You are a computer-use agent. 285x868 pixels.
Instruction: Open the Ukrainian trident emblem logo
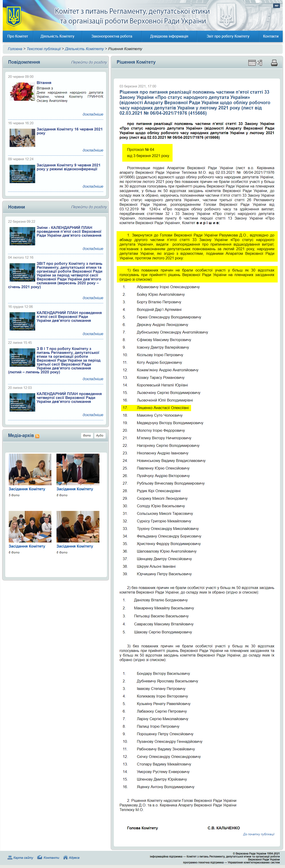(14, 16)
